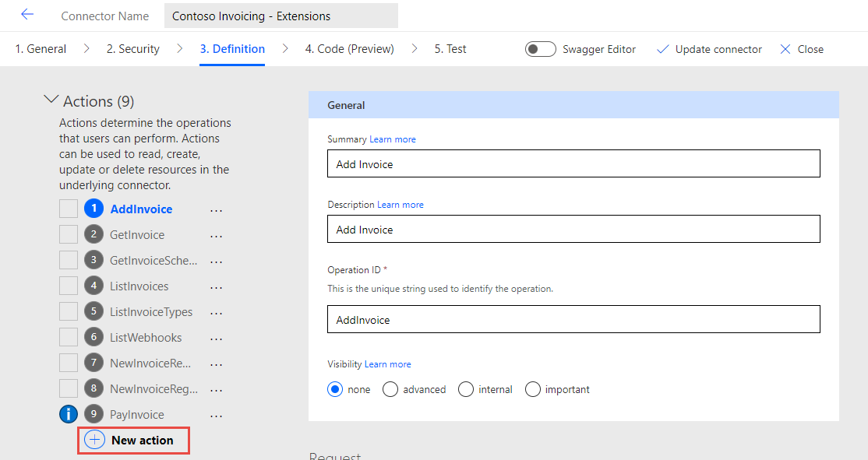Click inside the Operation ID field

573,319
